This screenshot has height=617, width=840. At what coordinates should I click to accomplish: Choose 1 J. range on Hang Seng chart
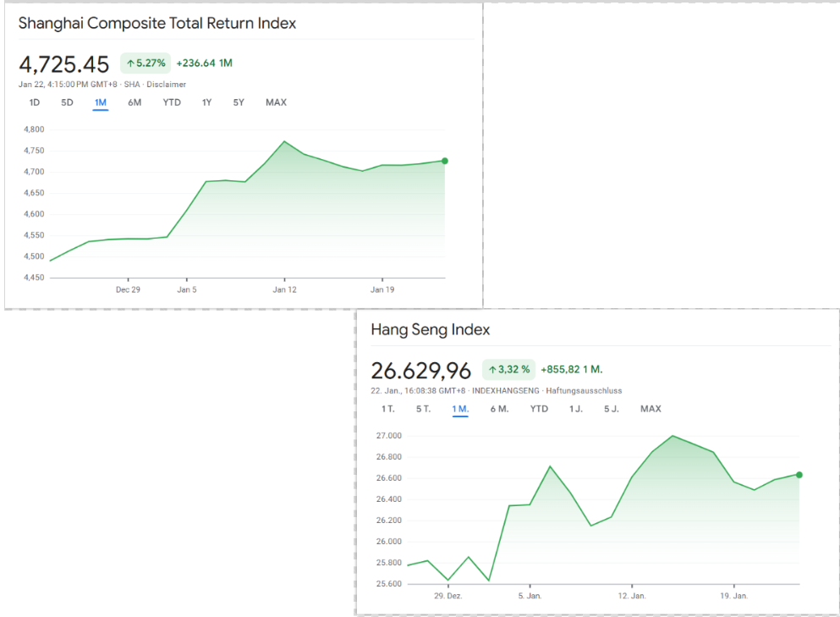tap(576, 409)
